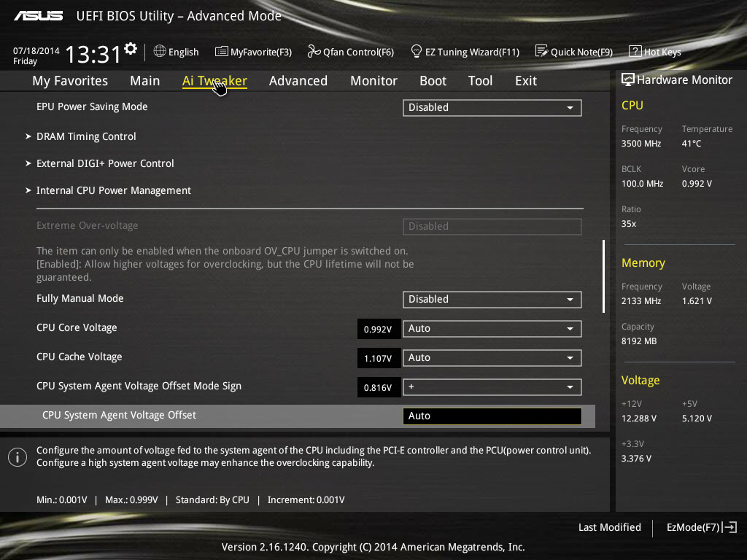Click Last Modified
The width and height of the screenshot is (747, 560).
[x=609, y=527]
